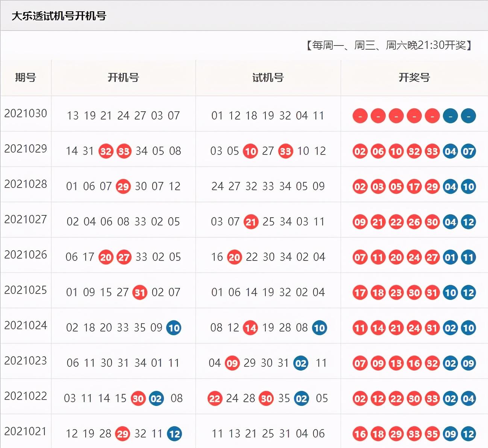Image resolution: width=488 pixels, height=448 pixels.
Task: Click period number 2021028
Action: tap(26, 184)
